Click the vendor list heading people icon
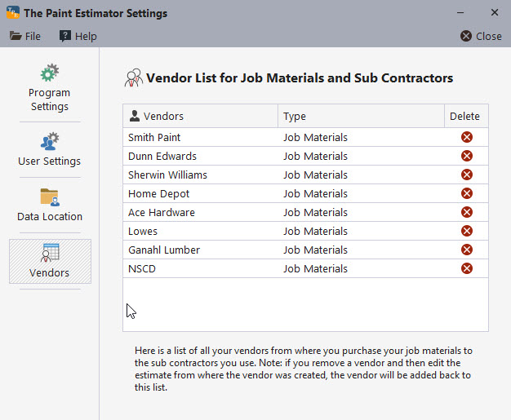 [134, 77]
